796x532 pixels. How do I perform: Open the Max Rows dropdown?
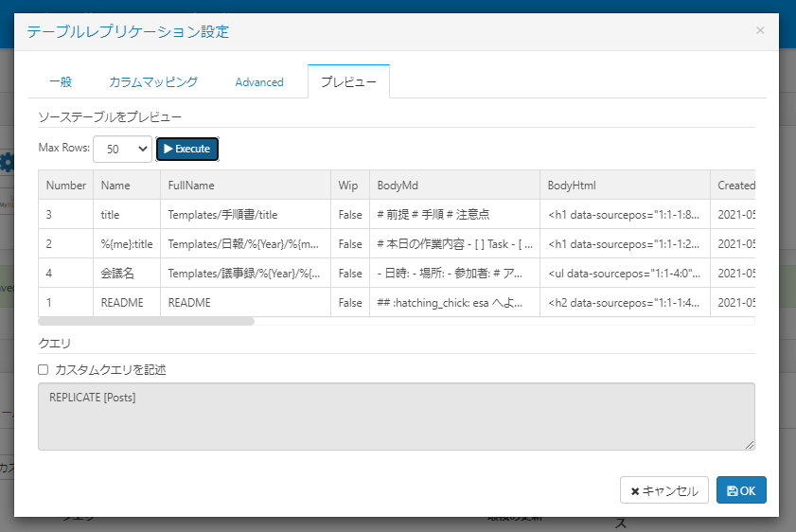point(122,149)
